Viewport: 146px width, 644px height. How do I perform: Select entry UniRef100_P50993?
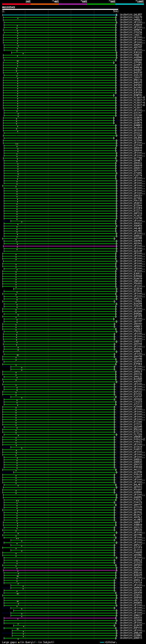pyautogui.click(x=131, y=284)
